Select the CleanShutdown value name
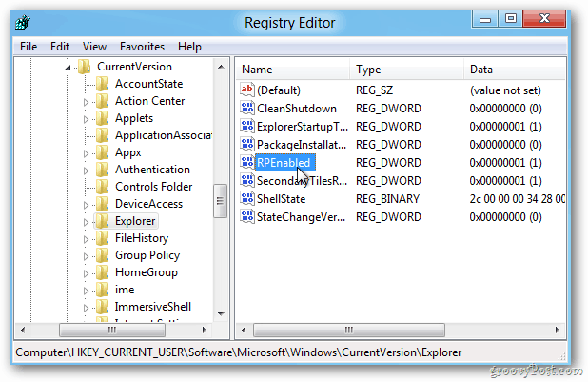 coord(297,109)
